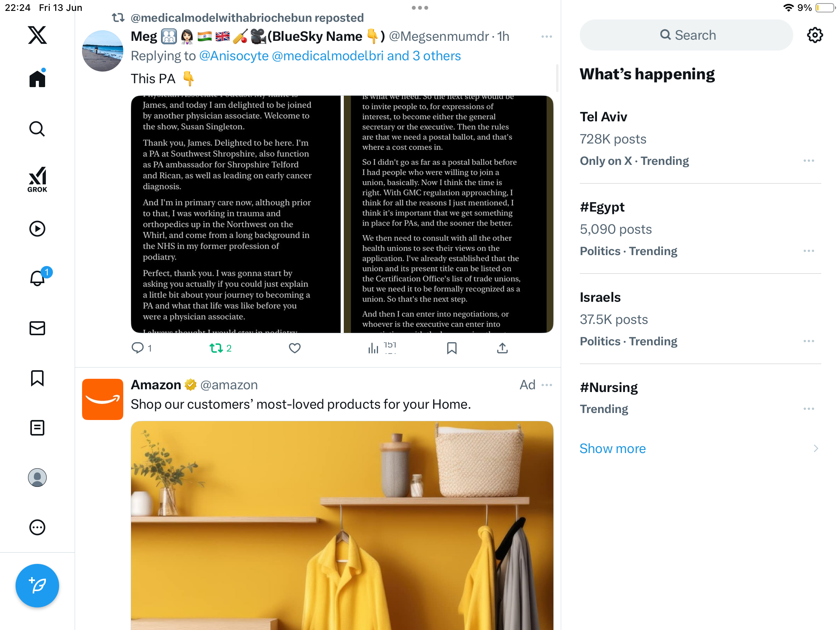The width and height of the screenshot is (840, 630).
Task: Like Meg's post
Action: 295,348
